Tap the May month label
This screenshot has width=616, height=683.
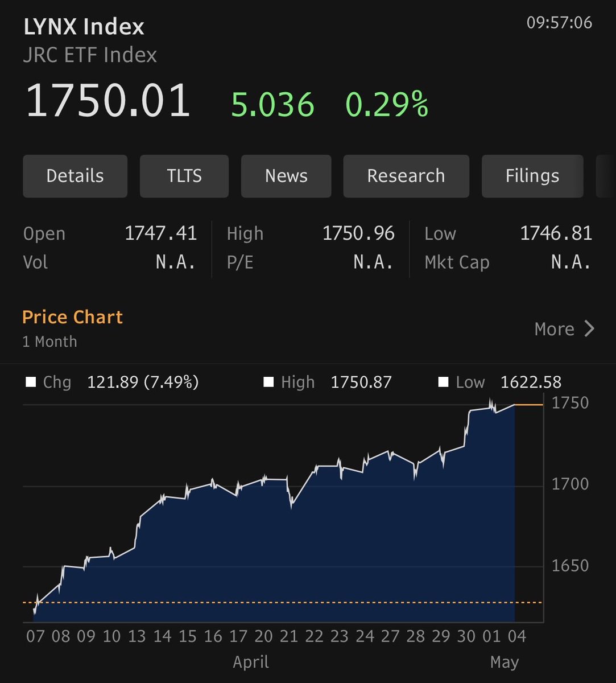[x=504, y=663]
